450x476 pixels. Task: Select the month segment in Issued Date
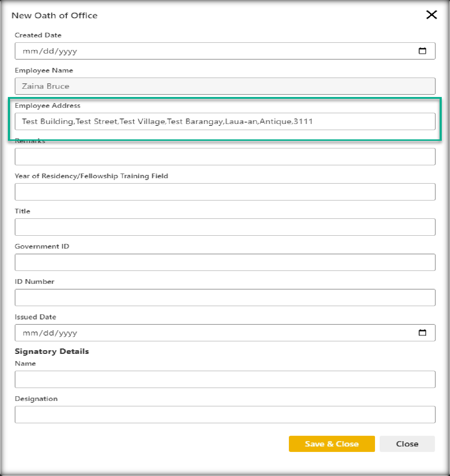(30, 333)
